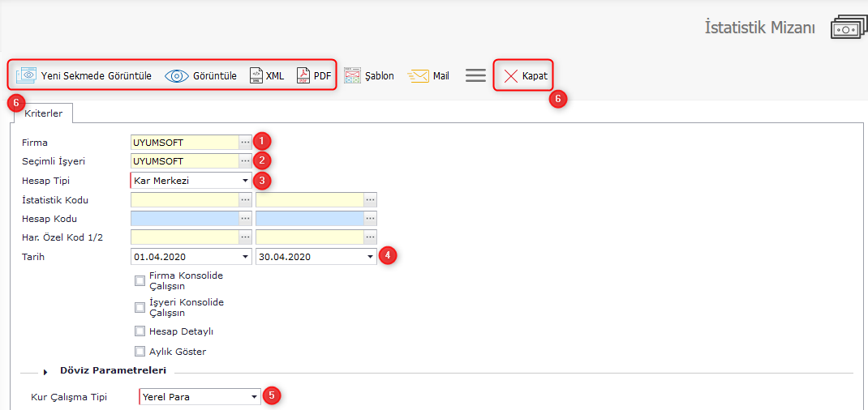Tick the İşyeri Konsolide Çalışsın checkbox
868x410 pixels.
140,308
